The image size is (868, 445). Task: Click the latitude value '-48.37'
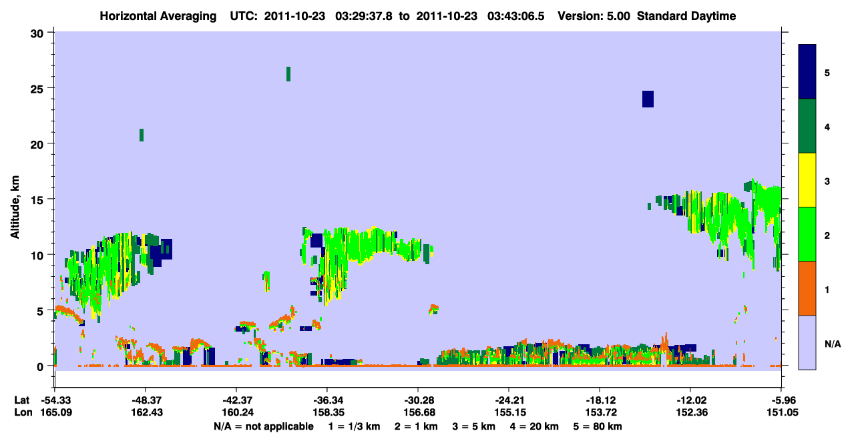pyautogui.click(x=146, y=400)
